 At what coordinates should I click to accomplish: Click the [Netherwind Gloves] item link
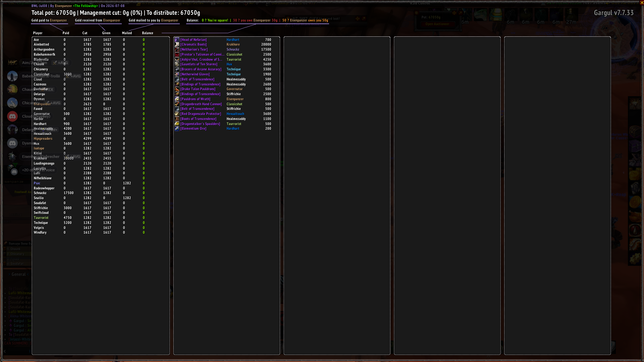point(195,74)
